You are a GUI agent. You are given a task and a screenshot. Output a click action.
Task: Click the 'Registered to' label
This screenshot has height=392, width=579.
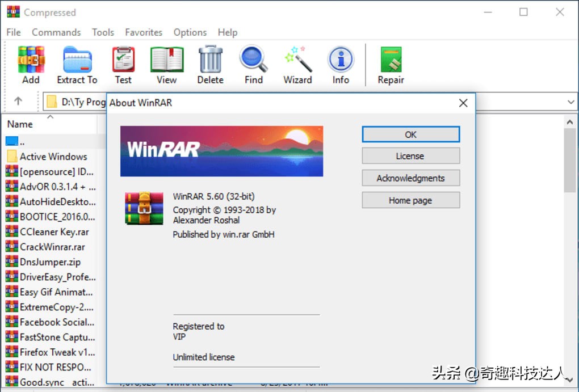(199, 326)
